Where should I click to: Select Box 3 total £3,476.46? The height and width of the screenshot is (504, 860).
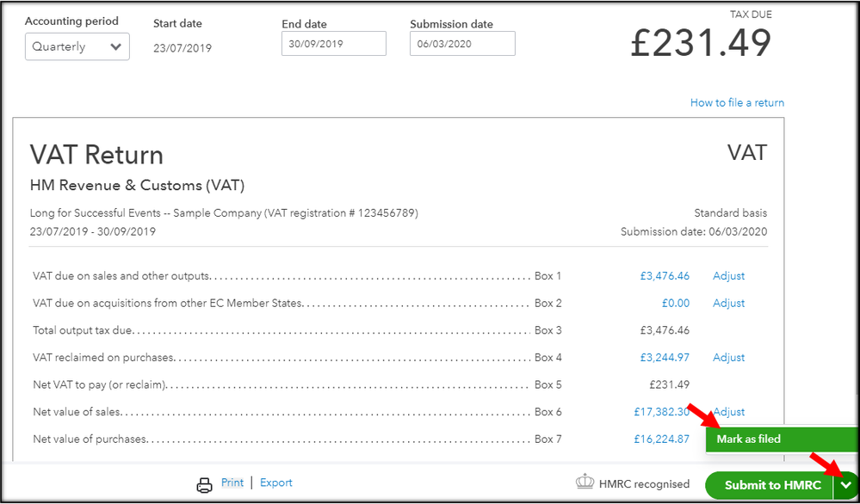pyautogui.click(x=665, y=330)
